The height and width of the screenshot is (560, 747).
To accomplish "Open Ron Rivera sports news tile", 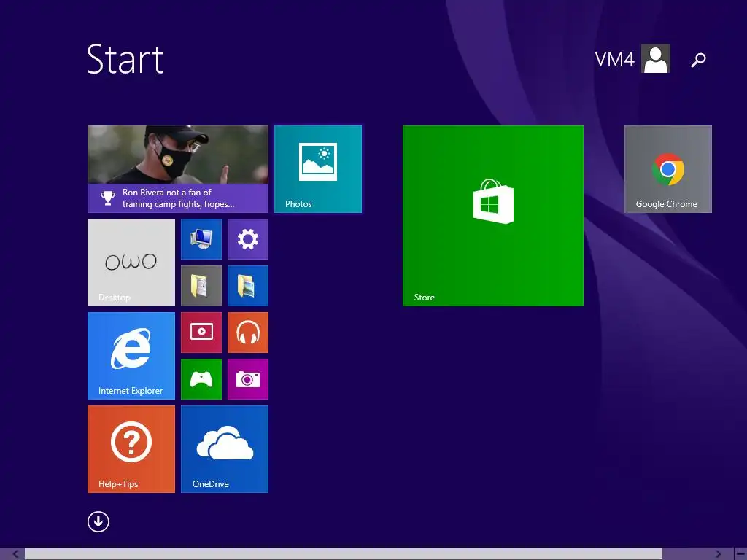I will [x=178, y=169].
